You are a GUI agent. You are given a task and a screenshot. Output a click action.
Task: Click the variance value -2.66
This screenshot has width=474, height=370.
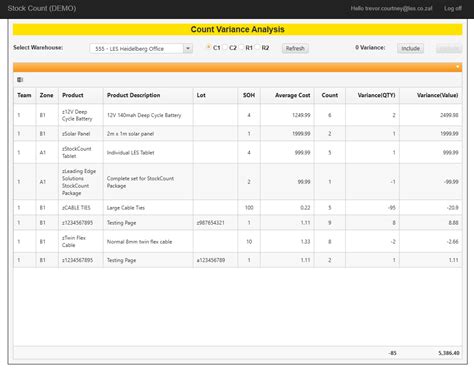(452, 242)
